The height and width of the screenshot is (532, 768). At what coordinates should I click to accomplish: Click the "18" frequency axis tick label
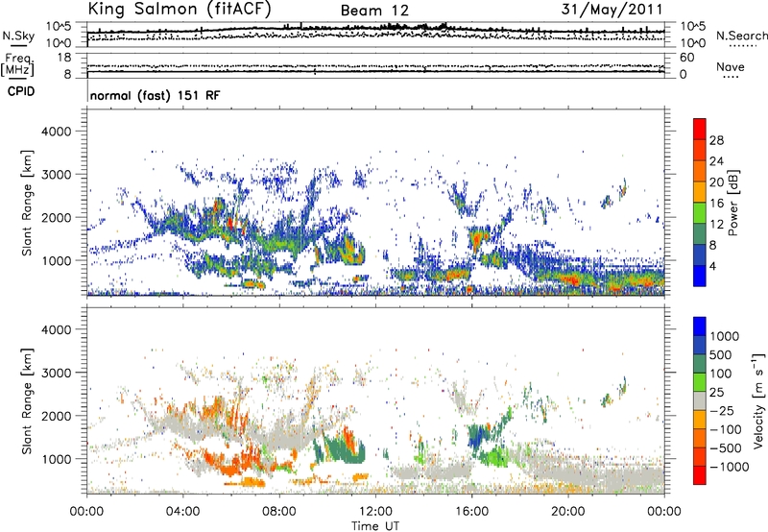click(64, 58)
